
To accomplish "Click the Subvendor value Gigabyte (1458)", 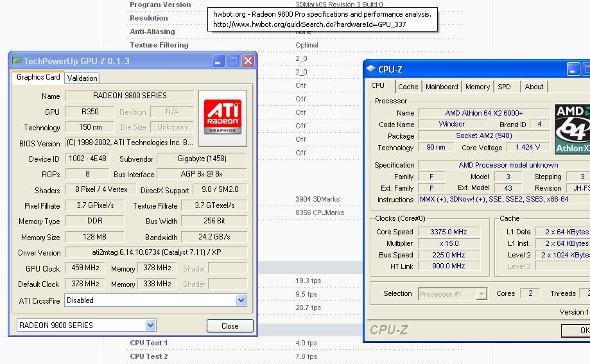I will 202,159.
